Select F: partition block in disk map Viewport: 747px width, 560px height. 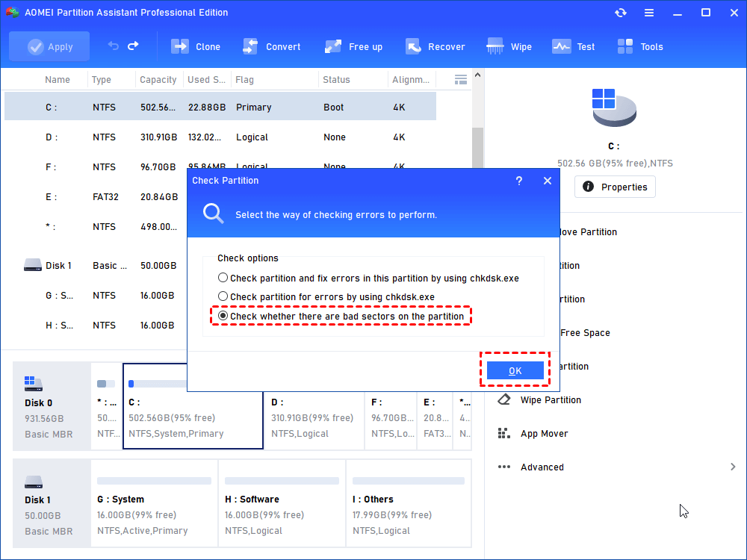[391, 420]
